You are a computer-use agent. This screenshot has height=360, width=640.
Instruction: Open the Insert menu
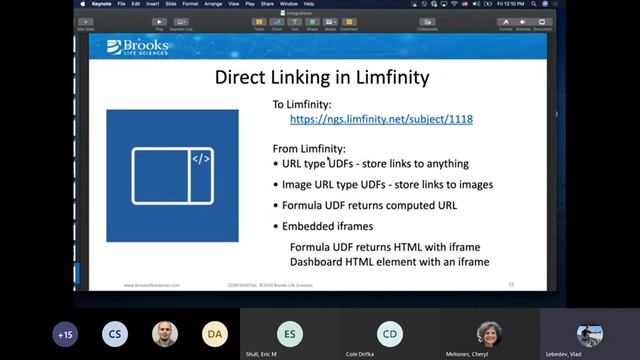[153, 4]
